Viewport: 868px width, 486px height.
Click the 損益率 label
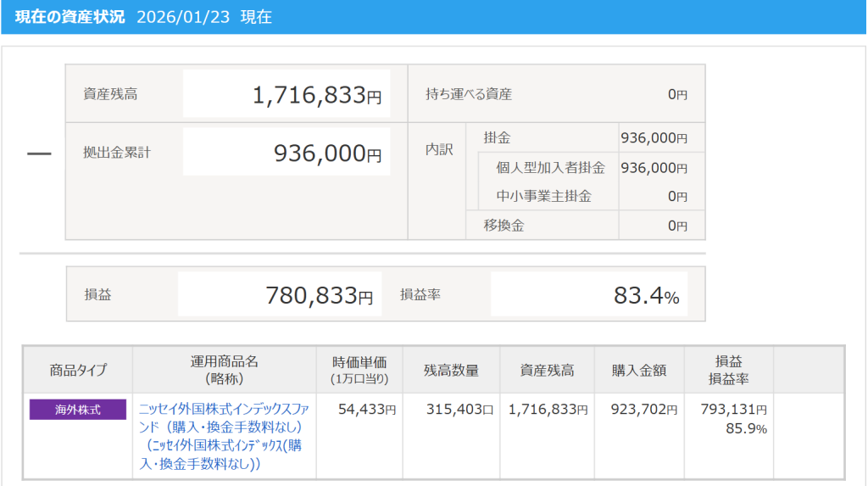(x=420, y=295)
